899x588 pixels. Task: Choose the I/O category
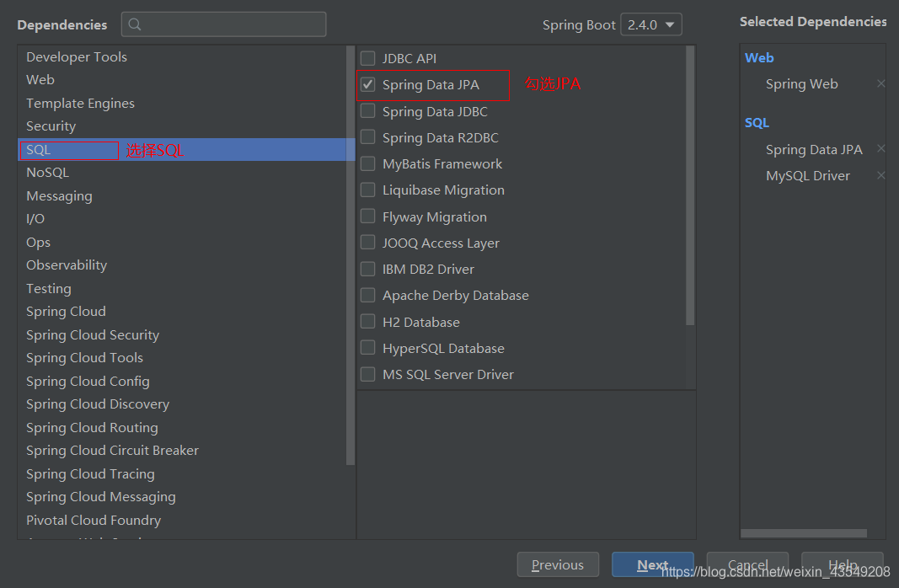point(182,219)
